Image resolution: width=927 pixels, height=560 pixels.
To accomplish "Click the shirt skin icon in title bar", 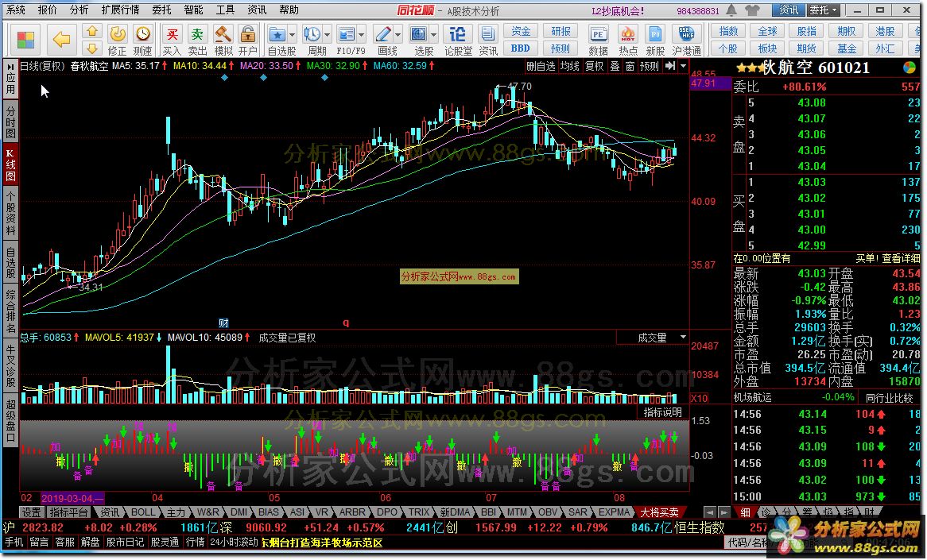I will 752,10.
